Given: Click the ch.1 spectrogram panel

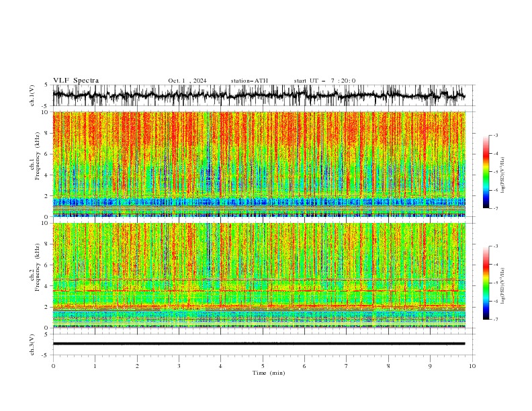Looking at the screenshot, I should (259, 164).
